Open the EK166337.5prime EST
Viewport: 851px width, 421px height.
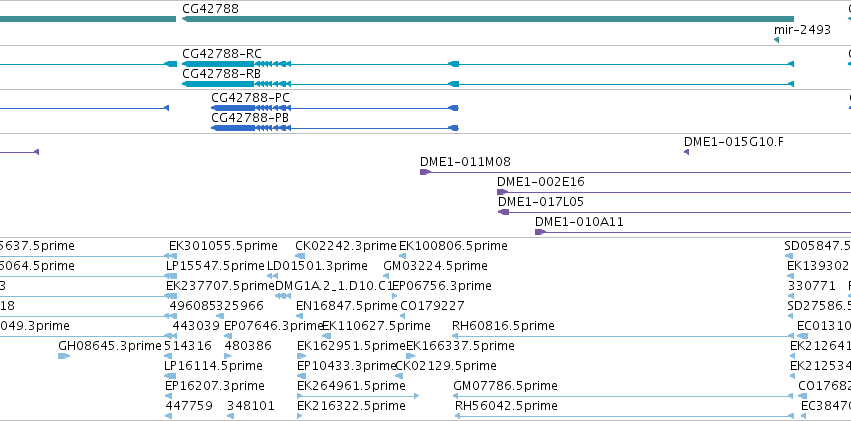click(x=411, y=356)
